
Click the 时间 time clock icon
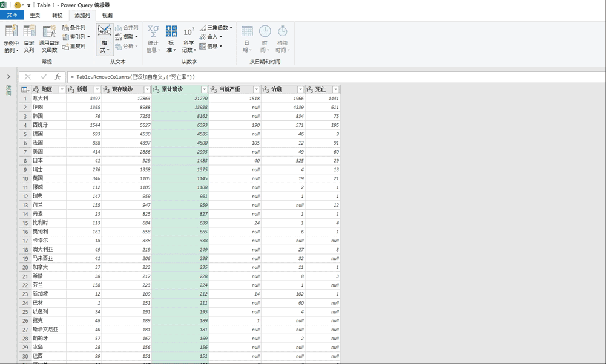point(265,31)
